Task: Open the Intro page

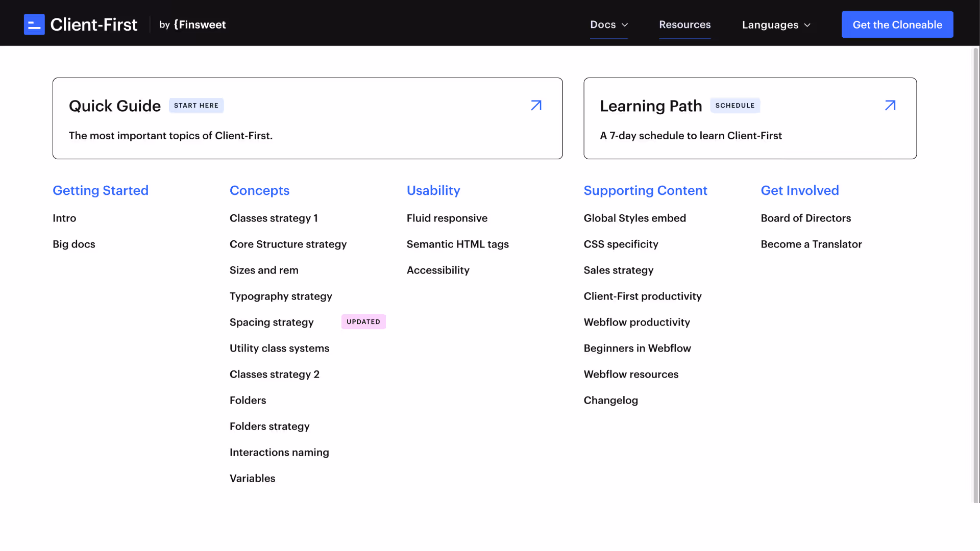Action: [64, 218]
